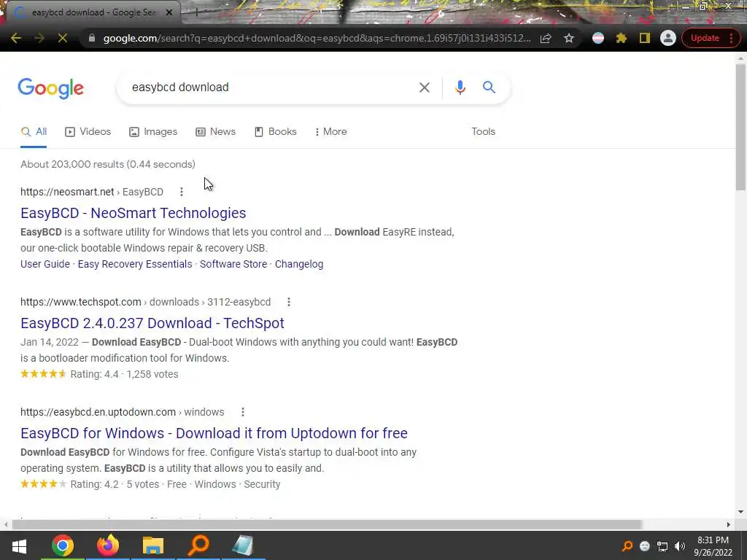Open File Explorer from the taskbar
This screenshot has width=747, height=560.
[153, 545]
